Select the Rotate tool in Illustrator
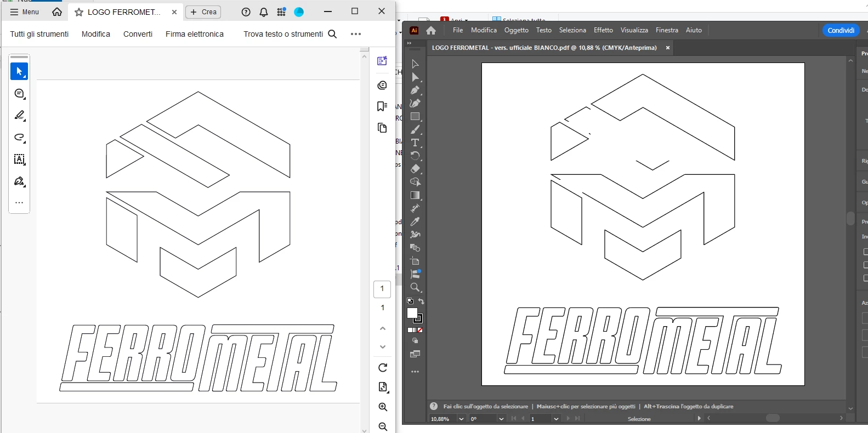The height and width of the screenshot is (433, 868). (415, 156)
